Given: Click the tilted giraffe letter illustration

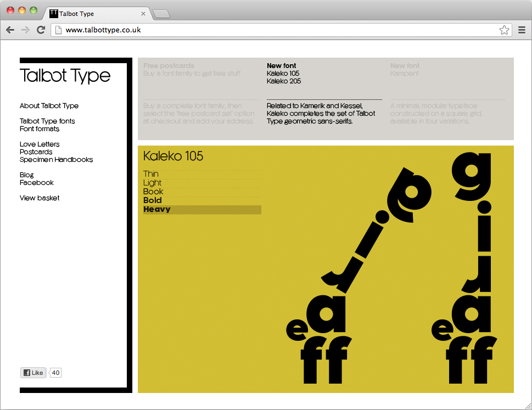Looking at the screenshot, I should click(359, 276).
